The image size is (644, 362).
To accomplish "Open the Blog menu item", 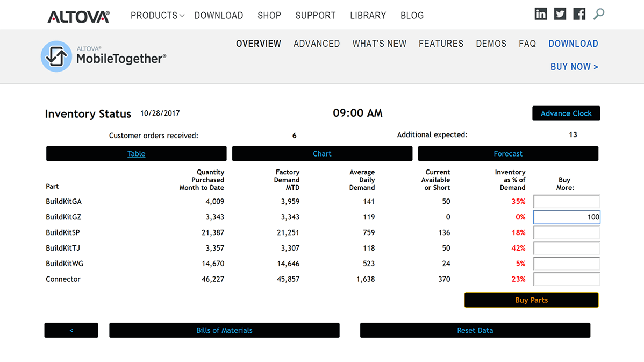I will [x=412, y=16].
